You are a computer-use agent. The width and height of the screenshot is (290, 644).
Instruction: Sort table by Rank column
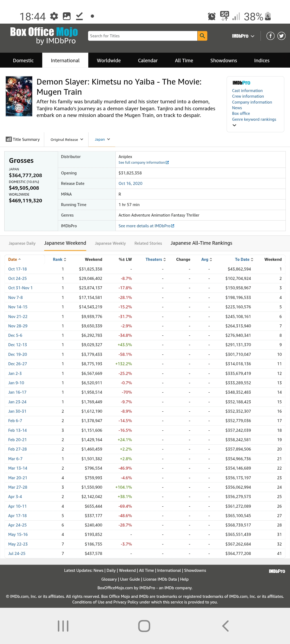59,259
